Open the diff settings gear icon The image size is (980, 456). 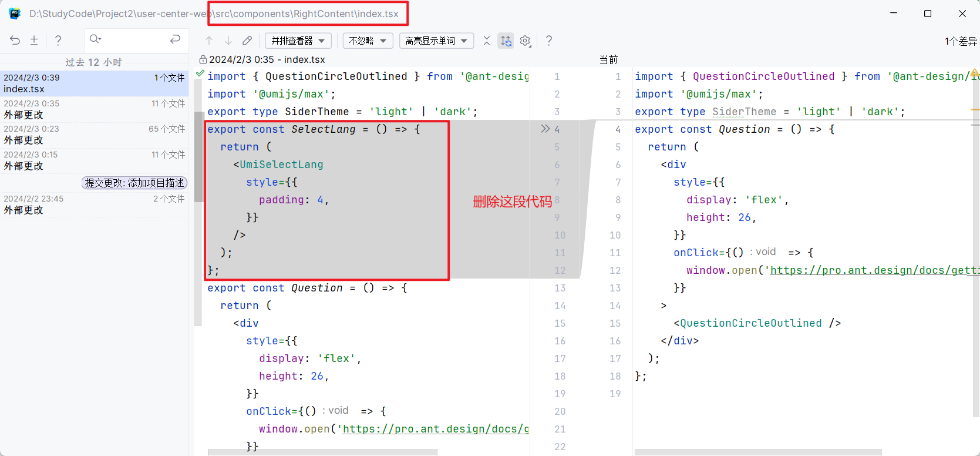(x=526, y=41)
